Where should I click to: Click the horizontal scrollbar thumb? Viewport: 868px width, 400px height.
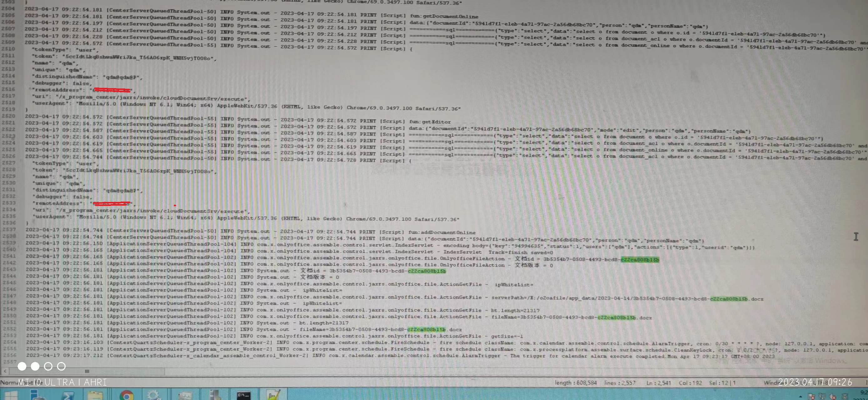pyautogui.click(x=87, y=371)
